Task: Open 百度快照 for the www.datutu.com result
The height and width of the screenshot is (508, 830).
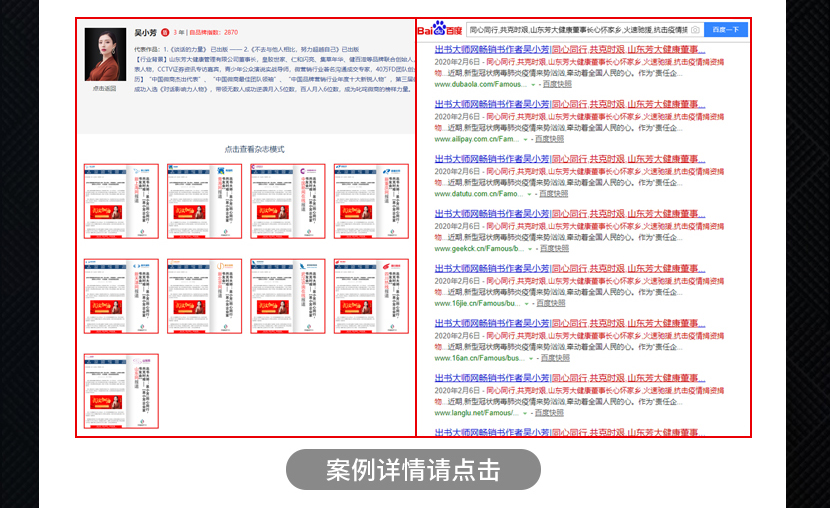Action: coord(555,194)
